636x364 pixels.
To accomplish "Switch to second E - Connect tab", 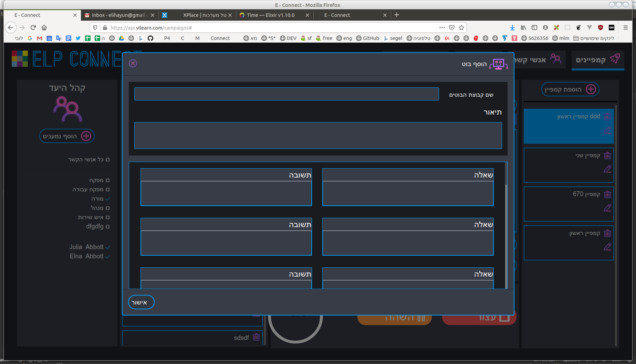I will click(352, 15).
